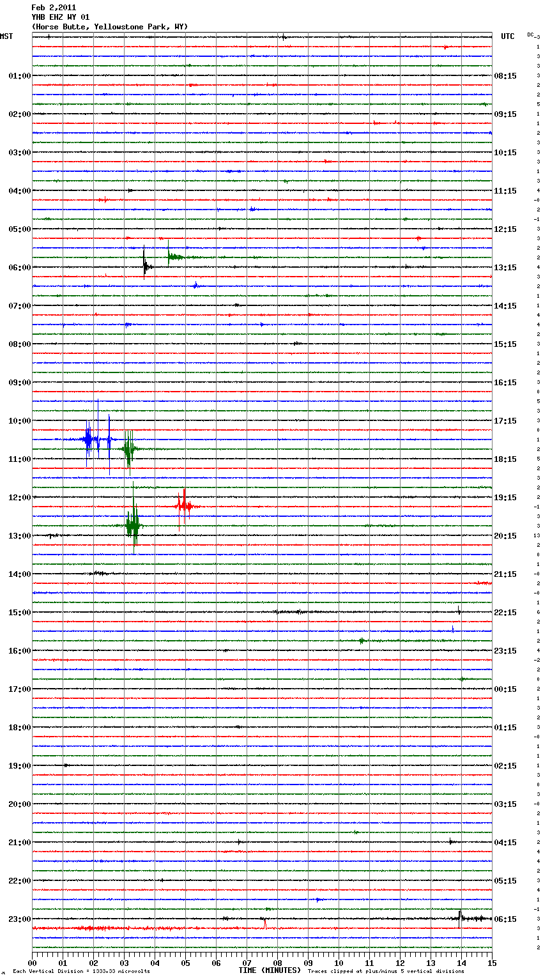Select the 13:00 MST row label
This screenshot has height=980, width=543.
[x=20, y=536]
